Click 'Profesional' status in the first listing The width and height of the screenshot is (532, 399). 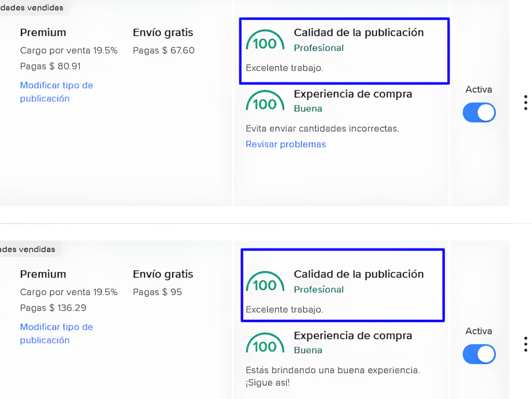(319, 48)
